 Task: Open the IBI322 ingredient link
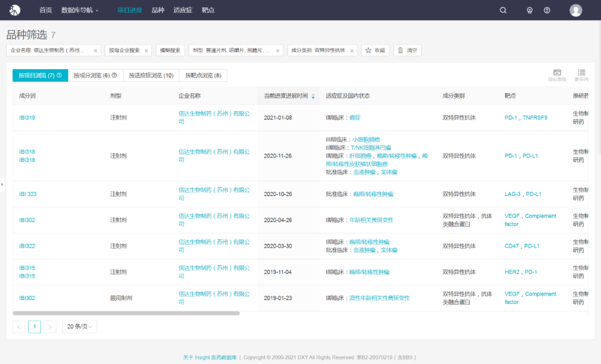27,246
